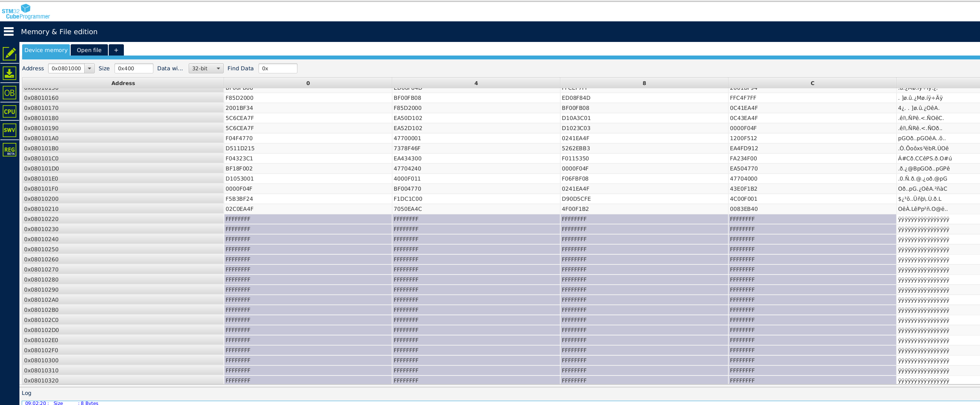Image resolution: width=980 pixels, height=405 pixels.
Task: Select cell FFC4F7FF in row 0x08010160
Action: point(812,98)
